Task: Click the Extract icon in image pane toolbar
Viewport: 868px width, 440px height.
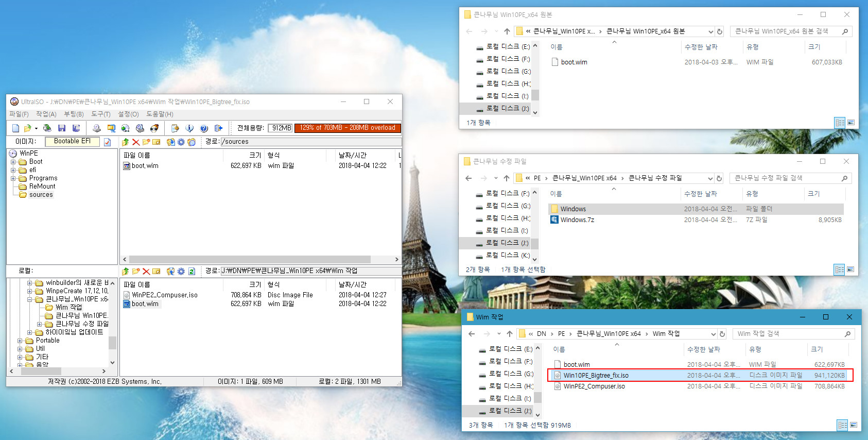Action: click(x=171, y=142)
